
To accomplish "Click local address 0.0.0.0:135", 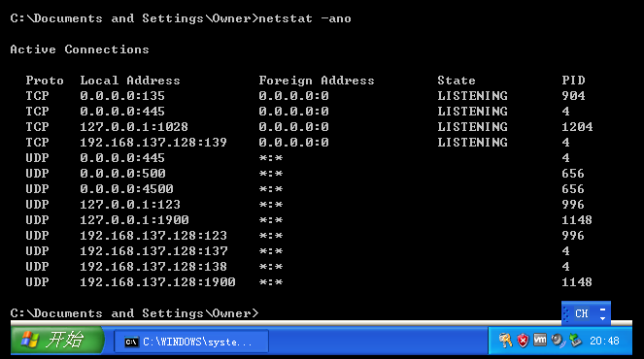I will point(122,96).
